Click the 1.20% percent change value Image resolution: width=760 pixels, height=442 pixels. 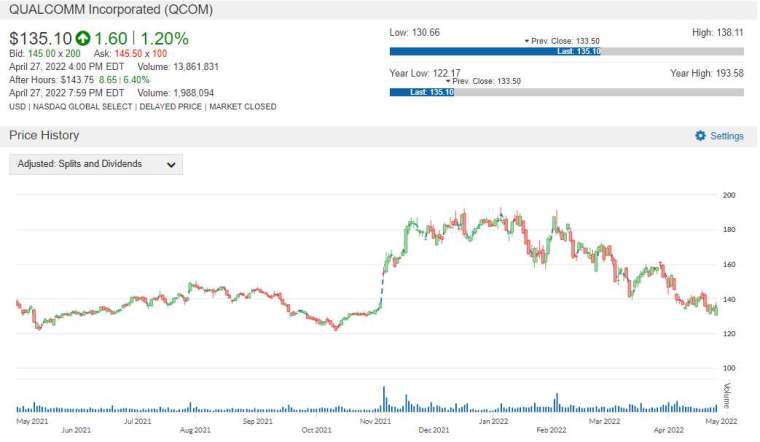[164, 38]
